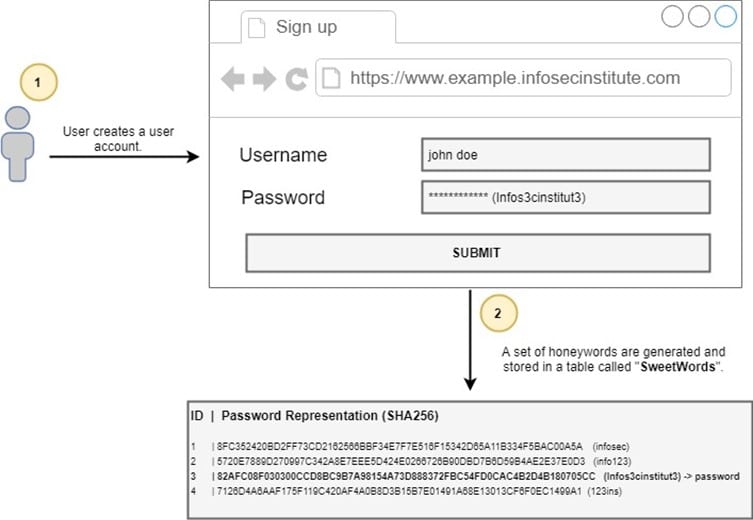This screenshot has width=753, height=520.
Task: Select the Sign up browser tab
Action: [300, 27]
